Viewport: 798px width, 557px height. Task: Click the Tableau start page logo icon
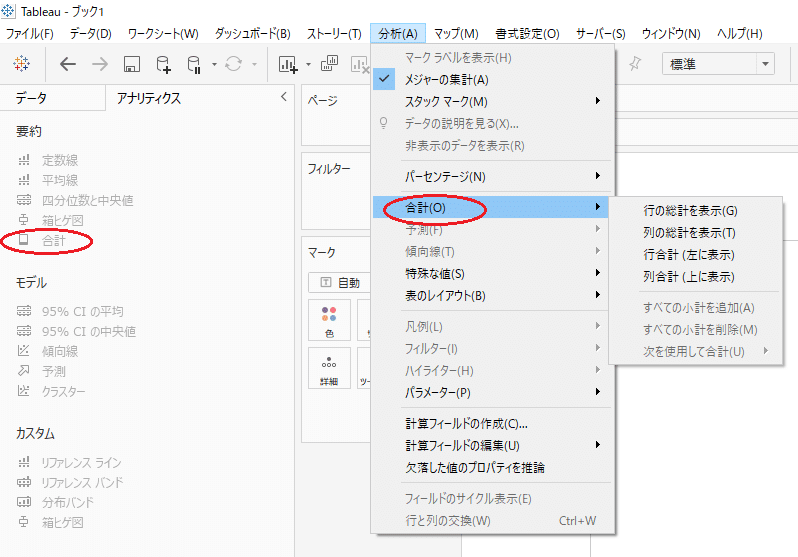coord(21,64)
